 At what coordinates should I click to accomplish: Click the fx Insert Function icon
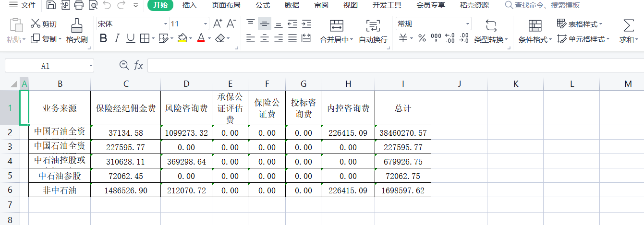tap(138, 66)
